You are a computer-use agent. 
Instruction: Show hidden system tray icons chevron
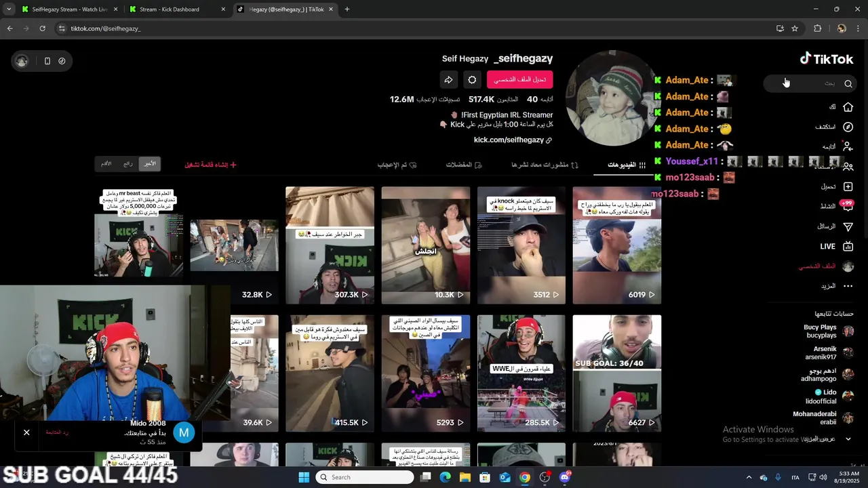click(x=749, y=477)
